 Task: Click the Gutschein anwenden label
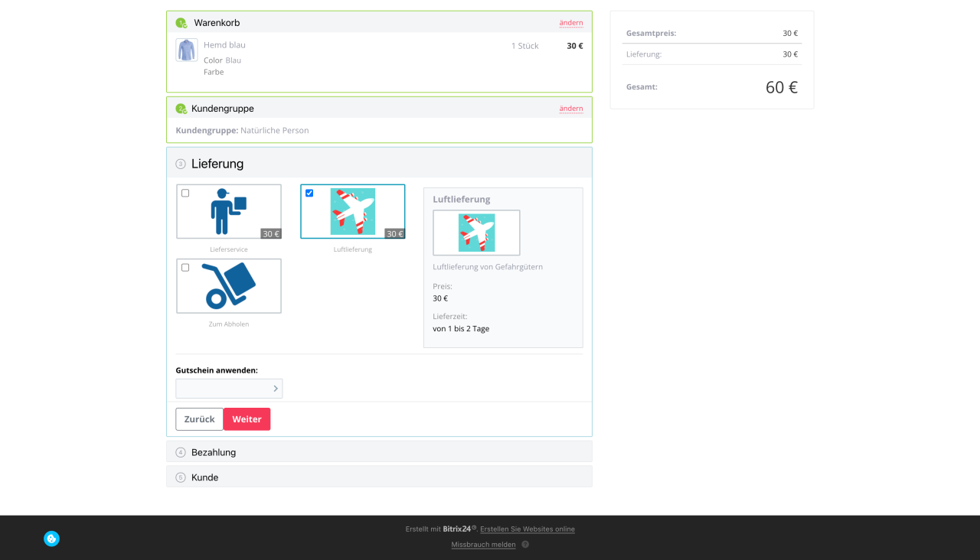click(217, 370)
